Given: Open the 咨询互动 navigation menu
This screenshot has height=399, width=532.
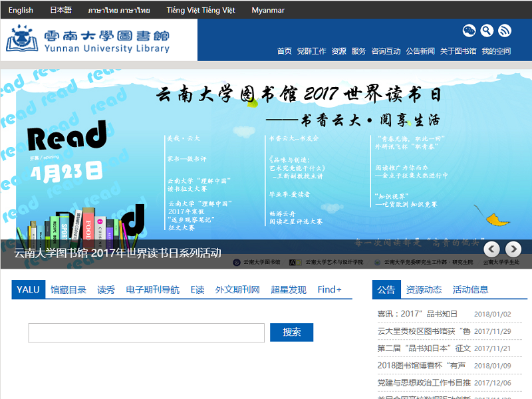Looking at the screenshot, I should [x=386, y=51].
